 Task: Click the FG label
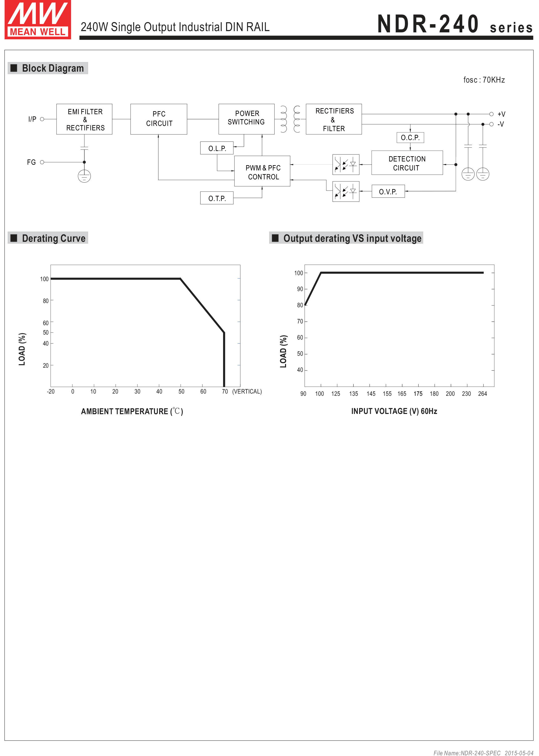[x=31, y=162]
